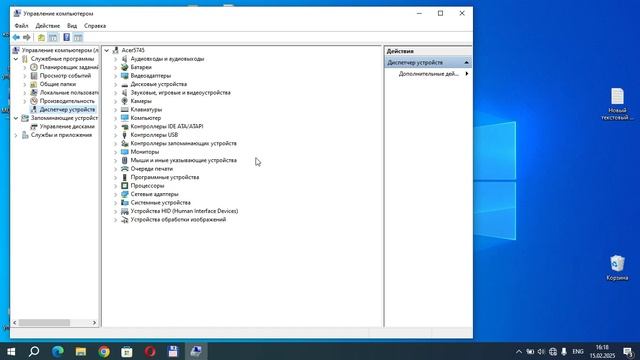
Task: Expand Аудиовходы и аудиовыходы category
Action: point(116,59)
